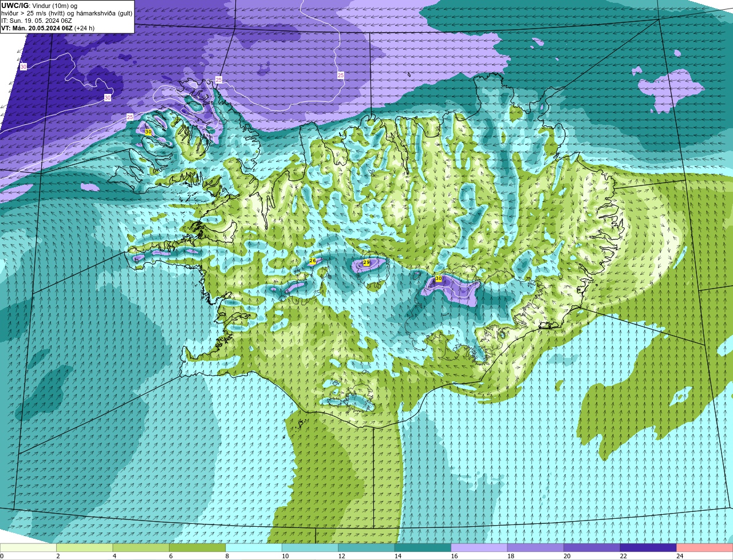Pick the 10–12 m/s light teal swatch
This screenshot has width=733, height=560.
[x=310, y=547]
